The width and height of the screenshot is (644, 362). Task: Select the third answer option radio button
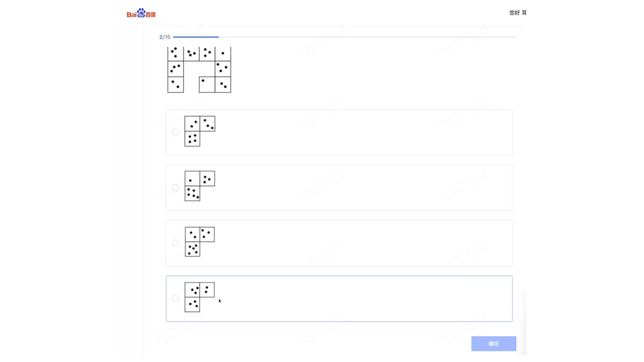[x=175, y=243]
